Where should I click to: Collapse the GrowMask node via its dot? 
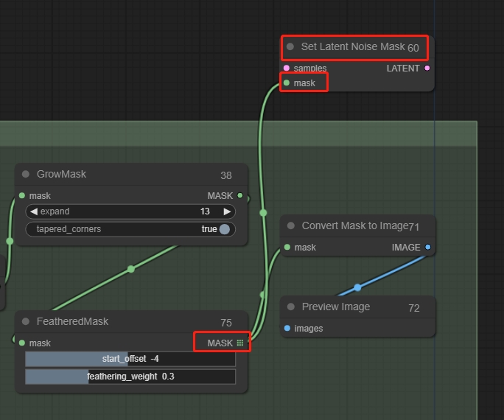coord(26,175)
